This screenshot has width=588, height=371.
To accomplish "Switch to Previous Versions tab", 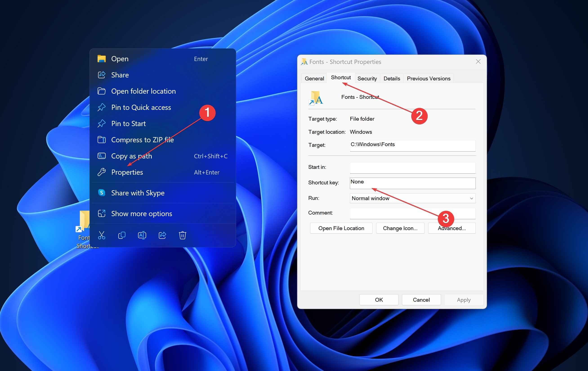I will click(x=429, y=78).
